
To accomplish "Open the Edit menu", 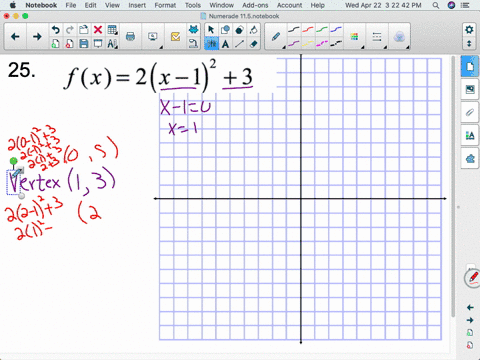I will 90,5.
